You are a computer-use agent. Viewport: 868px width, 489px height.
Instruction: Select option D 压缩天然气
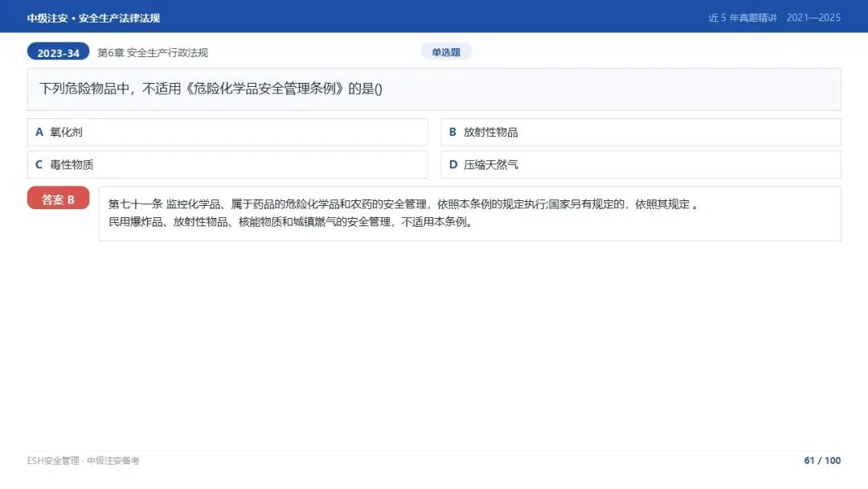[641, 165]
